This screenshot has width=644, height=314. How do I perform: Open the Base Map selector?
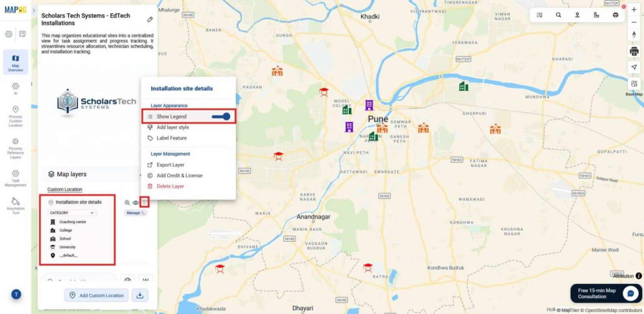[634, 84]
